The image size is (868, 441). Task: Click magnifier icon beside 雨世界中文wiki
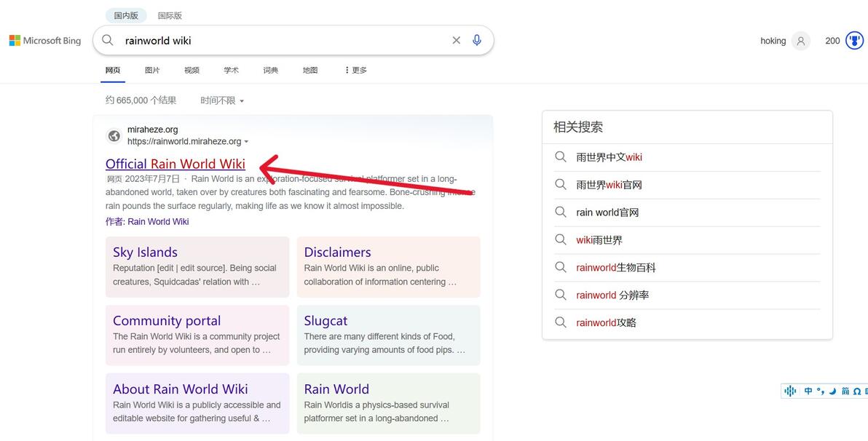(561, 157)
